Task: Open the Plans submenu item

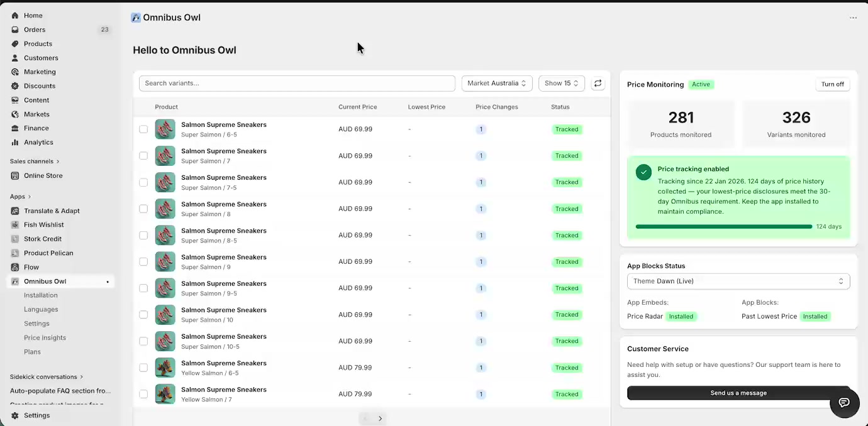Action: 32,352
